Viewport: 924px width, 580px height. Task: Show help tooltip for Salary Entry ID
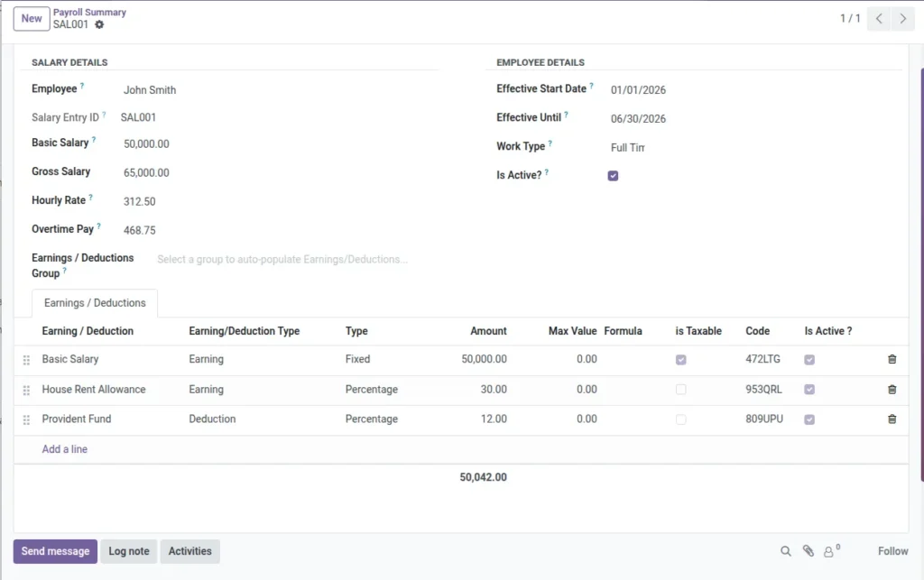pos(105,115)
